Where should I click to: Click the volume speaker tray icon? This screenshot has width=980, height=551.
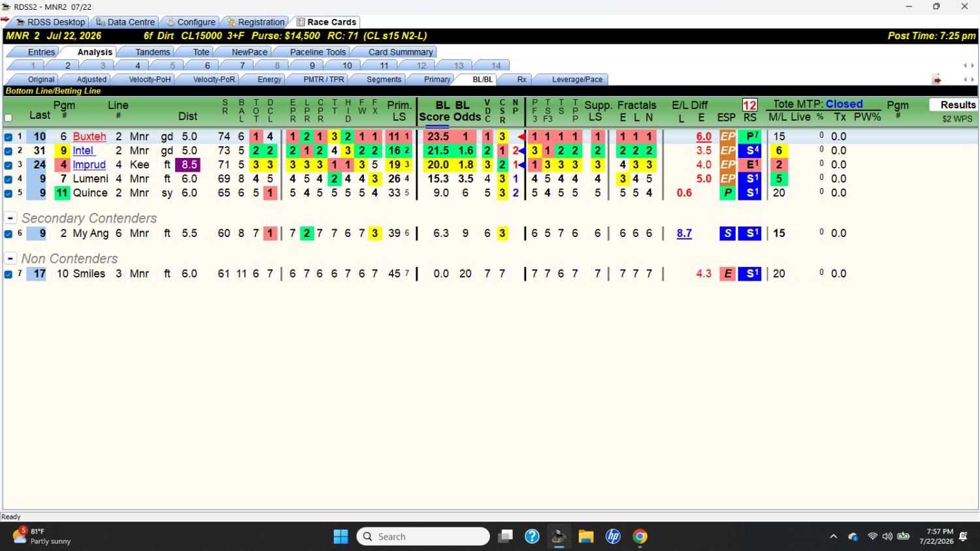click(x=887, y=537)
